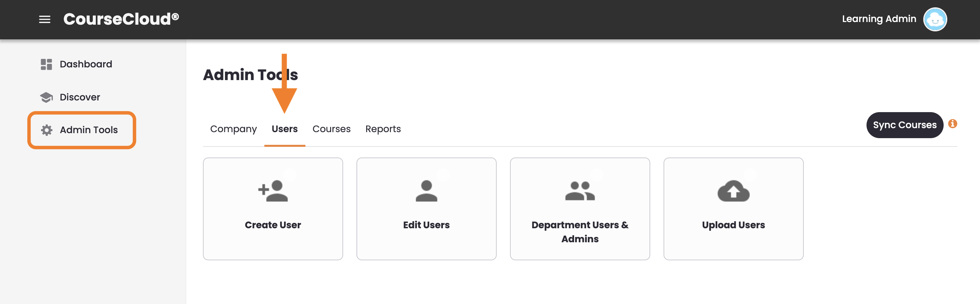The height and width of the screenshot is (304, 980).
Task: Click the Learning Admin user name
Action: [x=879, y=19]
